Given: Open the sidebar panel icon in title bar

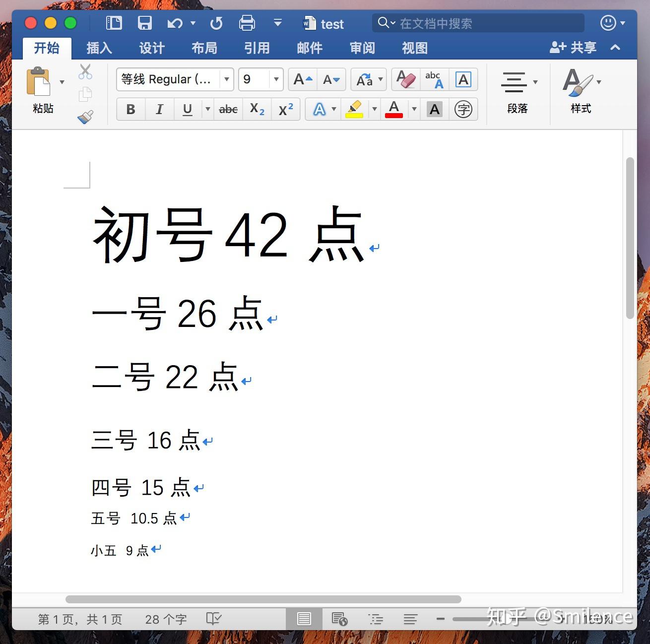Looking at the screenshot, I should [x=114, y=23].
